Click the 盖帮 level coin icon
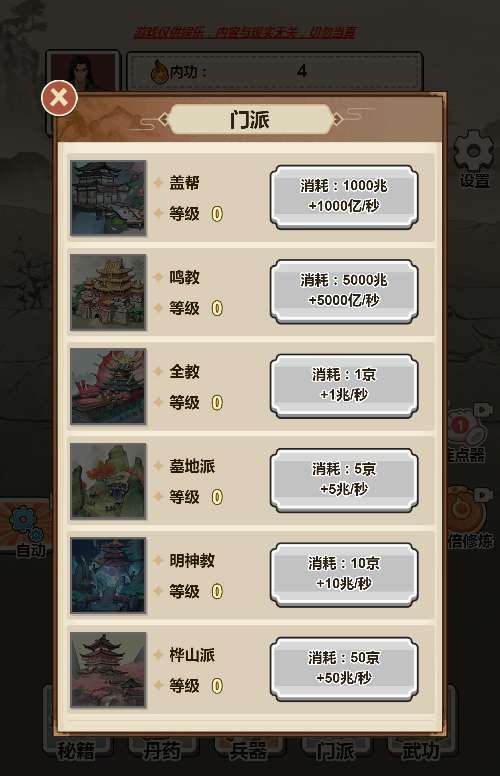 point(217,214)
